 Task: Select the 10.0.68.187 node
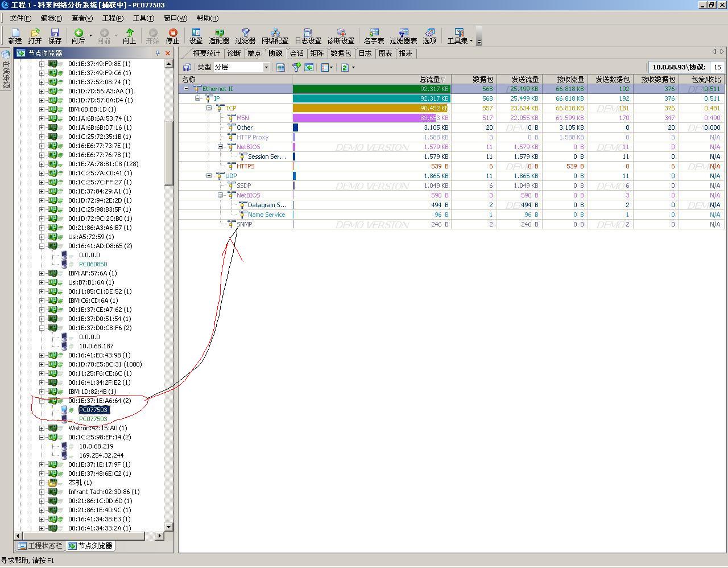coord(96,346)
